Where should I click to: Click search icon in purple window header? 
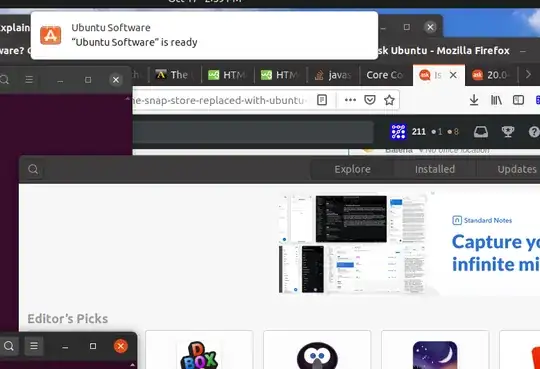pyautogui.click(x=4, y=80)
